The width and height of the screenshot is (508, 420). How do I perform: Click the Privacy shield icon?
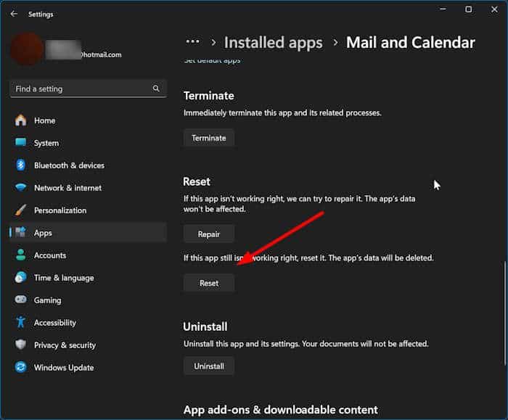[x=21, y=345]
